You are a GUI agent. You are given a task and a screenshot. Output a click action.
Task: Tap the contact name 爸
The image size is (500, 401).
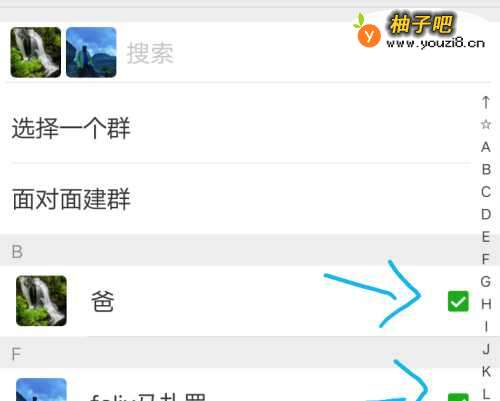pos(103,301)
